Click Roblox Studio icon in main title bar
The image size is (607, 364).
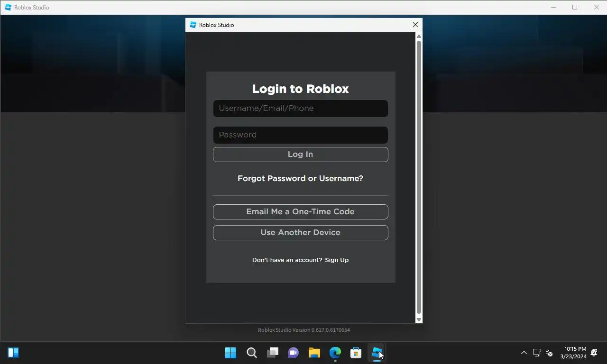coord(8,7)
